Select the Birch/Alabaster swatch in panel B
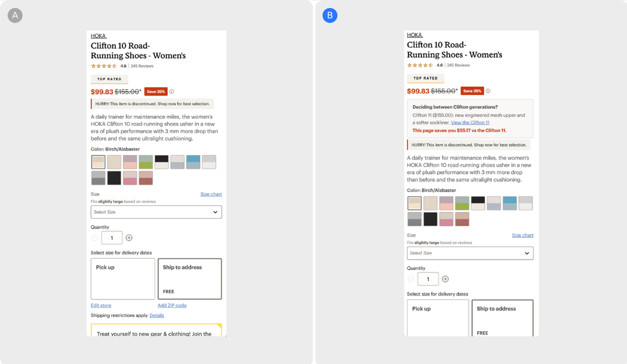 (414, 203)
